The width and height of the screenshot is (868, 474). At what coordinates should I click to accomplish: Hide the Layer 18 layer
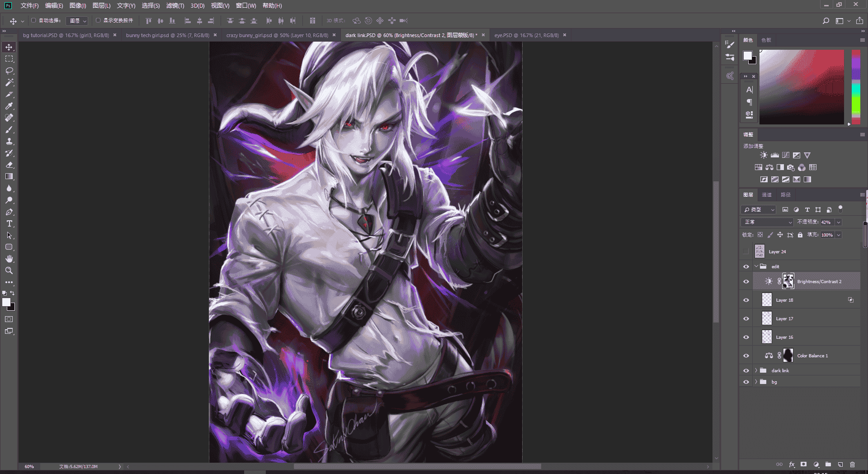[746, 300]
